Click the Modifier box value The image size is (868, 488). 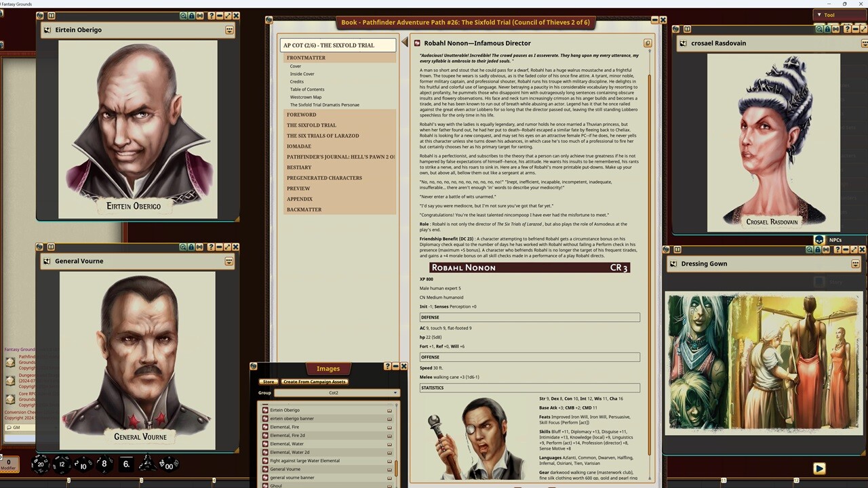[x=8, y=462]
